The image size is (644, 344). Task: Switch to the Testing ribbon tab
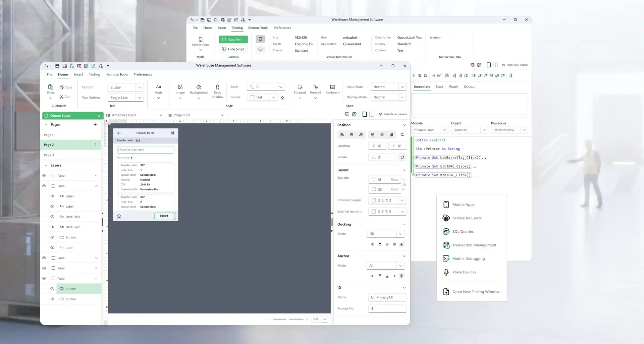[x=94, y=74]
